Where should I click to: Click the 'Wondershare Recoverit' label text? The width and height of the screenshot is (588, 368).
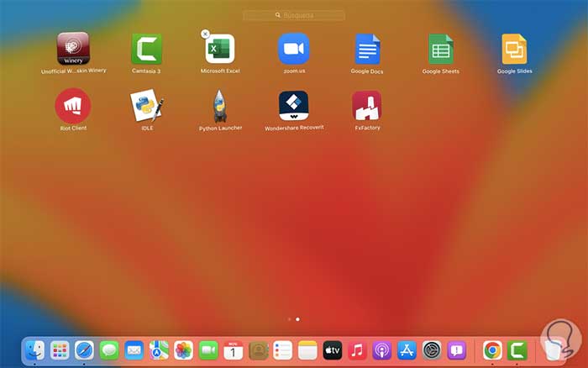[x=294, y=128]
